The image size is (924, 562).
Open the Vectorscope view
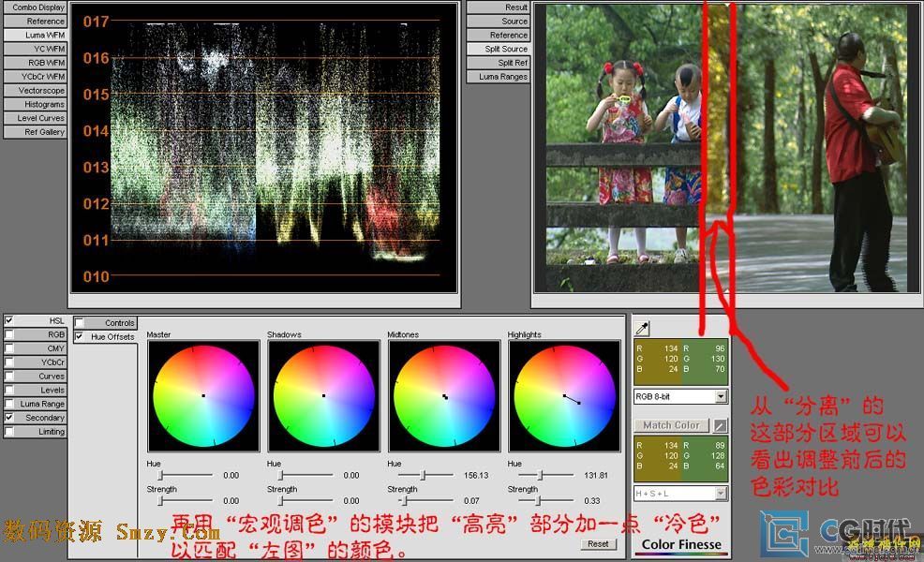tap(35, 90)
